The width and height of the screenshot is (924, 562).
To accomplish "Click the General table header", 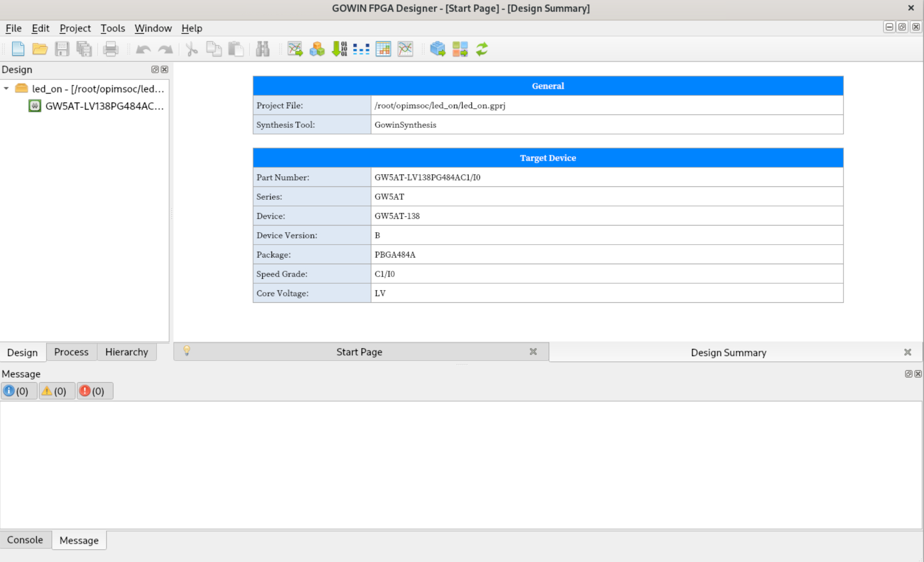I will pos(548,86).
